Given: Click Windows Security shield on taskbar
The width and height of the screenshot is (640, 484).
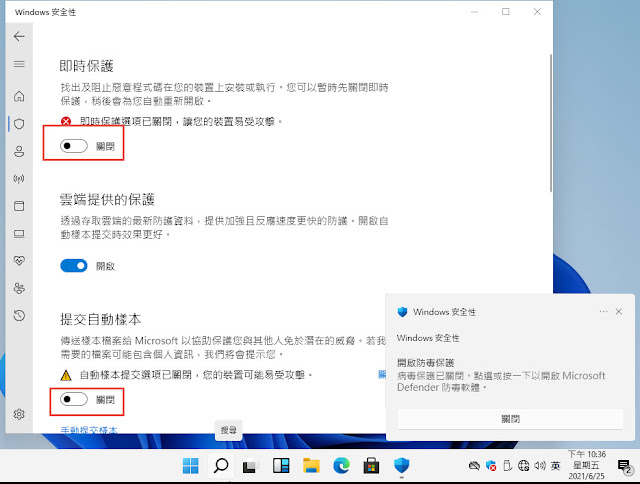Looking at the screenshot, I should tap(402, 466).
